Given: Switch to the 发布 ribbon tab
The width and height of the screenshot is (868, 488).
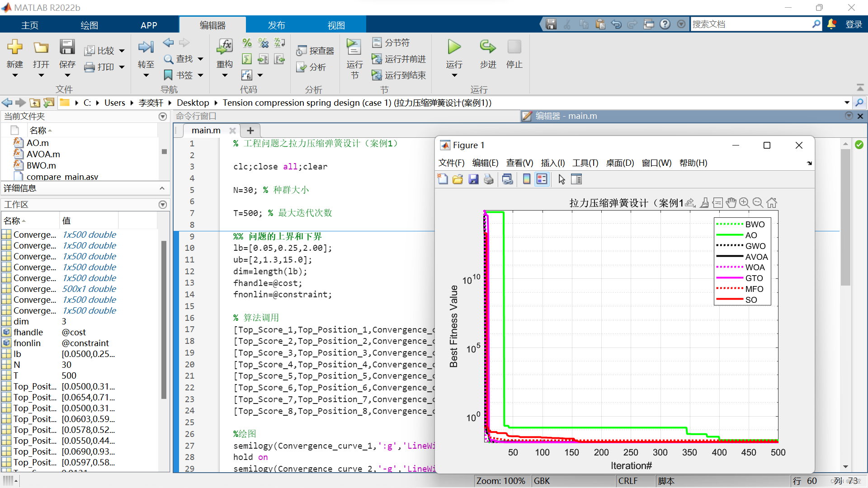Looking at the screenshot, I should [x=276, y=25].
